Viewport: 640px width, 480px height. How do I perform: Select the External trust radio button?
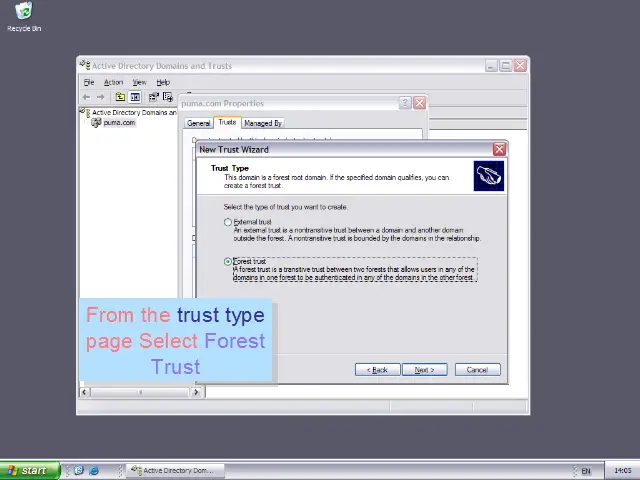(228, 222)
